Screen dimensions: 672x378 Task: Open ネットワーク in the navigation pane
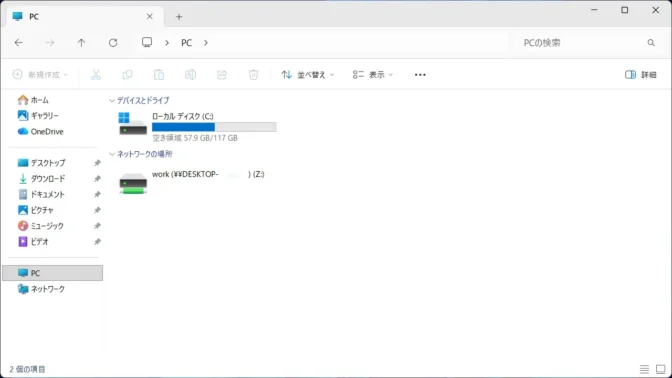click(x=41, y=289)
